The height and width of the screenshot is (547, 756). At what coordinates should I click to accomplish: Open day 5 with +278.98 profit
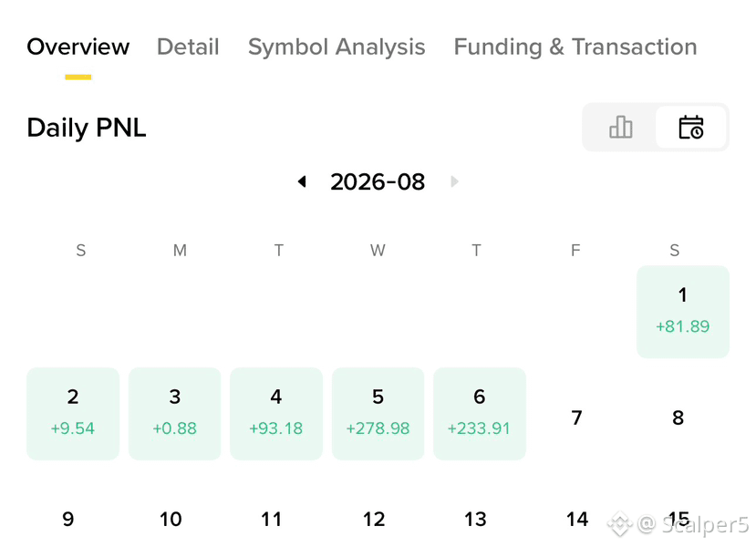pos(378,414)
